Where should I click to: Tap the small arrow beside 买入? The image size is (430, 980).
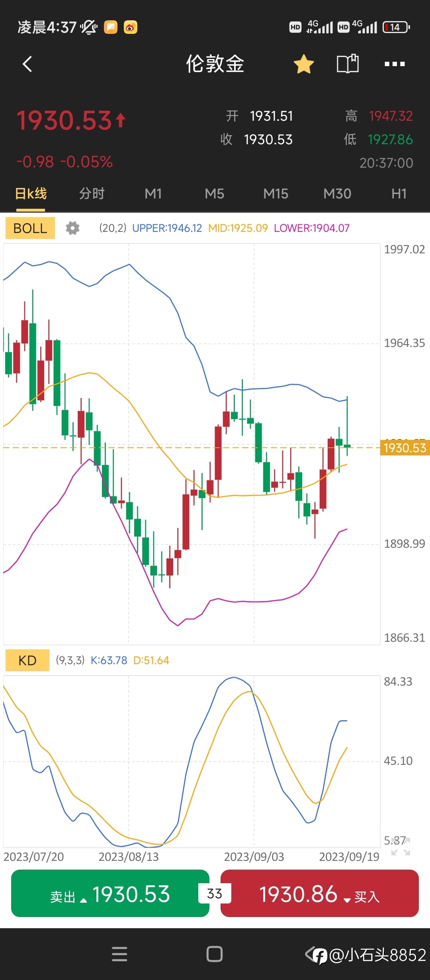pos(347,900)
